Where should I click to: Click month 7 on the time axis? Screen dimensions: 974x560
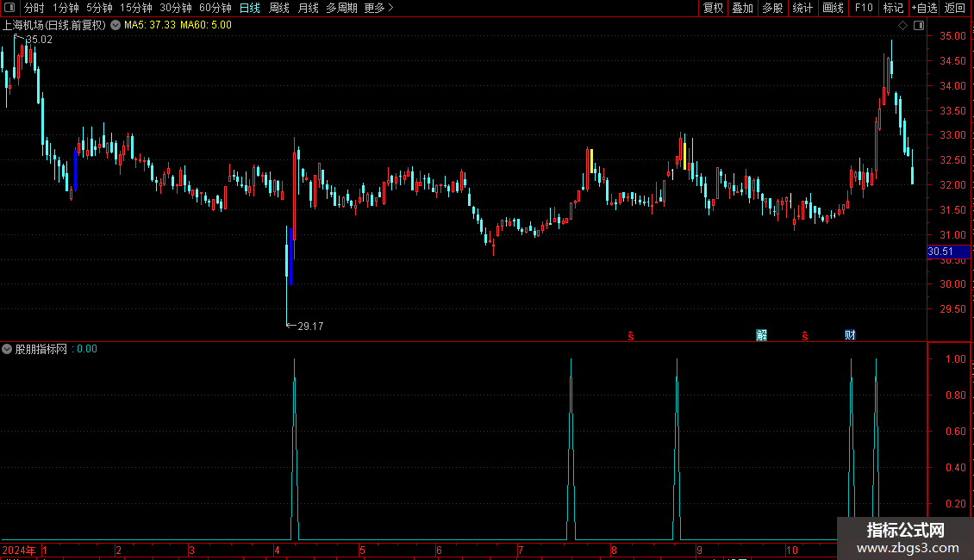coord(521,550)
